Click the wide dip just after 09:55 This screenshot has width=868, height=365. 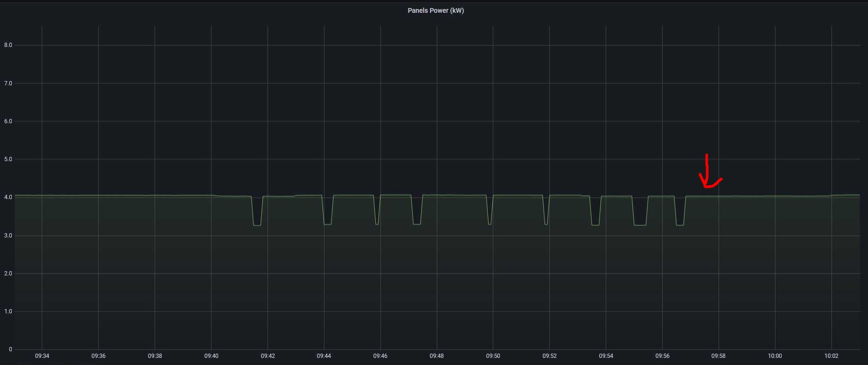pyautogui.click(x=640, y=225)
